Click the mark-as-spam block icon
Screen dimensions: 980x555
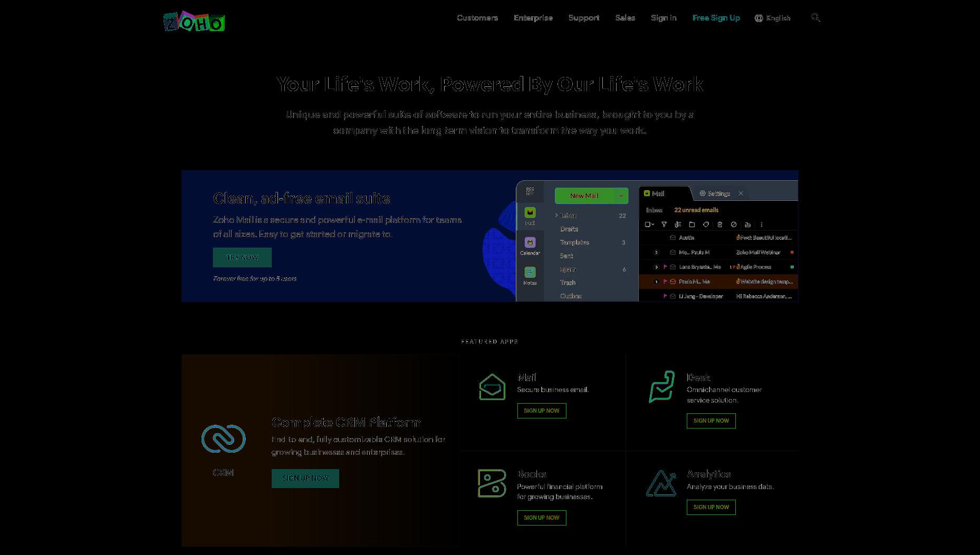734,225
